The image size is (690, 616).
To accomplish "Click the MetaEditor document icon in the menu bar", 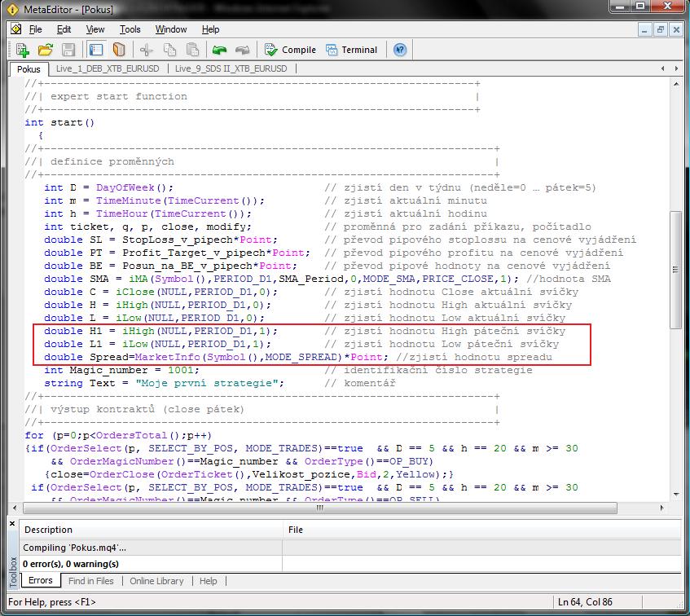I will point(15,29).
